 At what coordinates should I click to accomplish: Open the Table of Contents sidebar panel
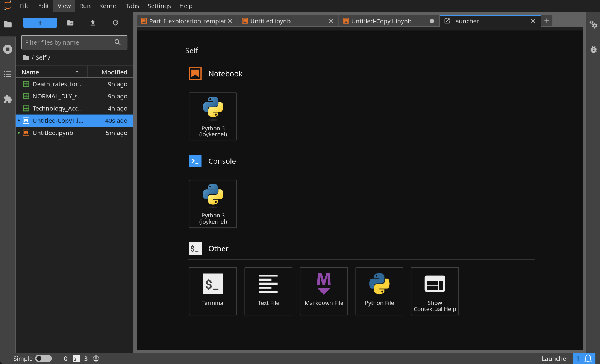[x=8, y=74]
